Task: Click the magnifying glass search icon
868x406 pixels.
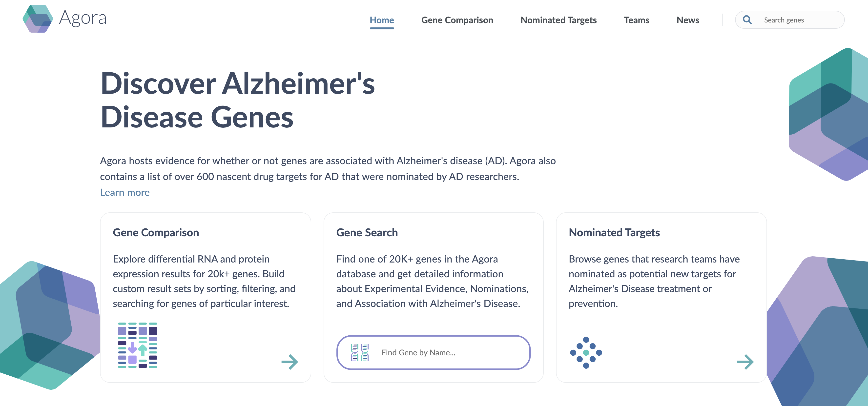Action: (x=747, y=20)
